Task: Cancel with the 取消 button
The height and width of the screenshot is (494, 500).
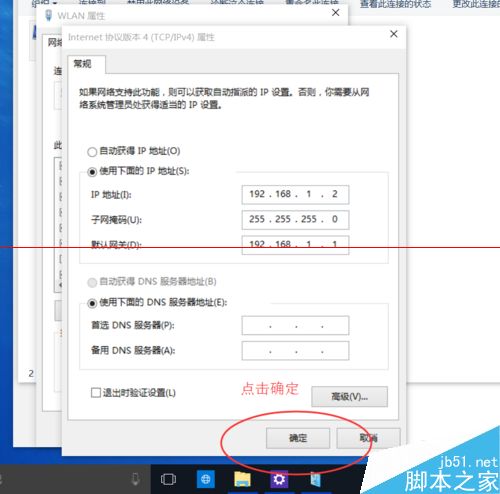Action: pyautogui.click(x=368, y=438)
